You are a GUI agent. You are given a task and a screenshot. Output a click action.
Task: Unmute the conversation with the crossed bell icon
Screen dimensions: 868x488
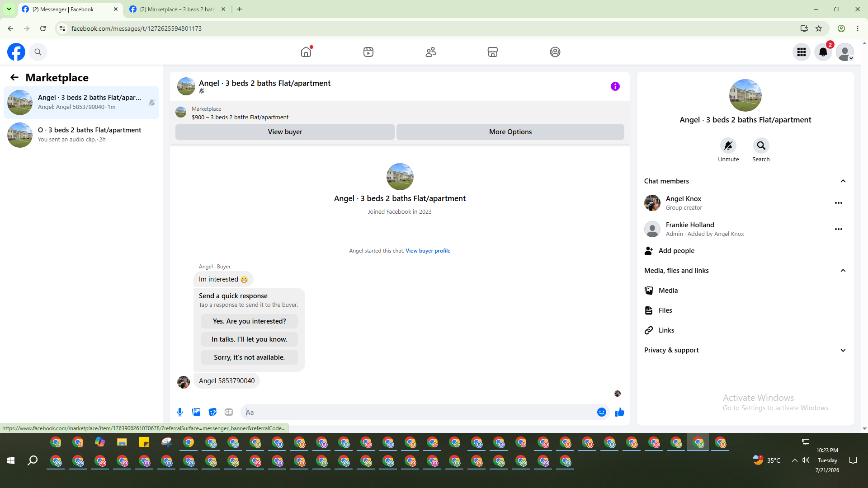tap(728, 145)
